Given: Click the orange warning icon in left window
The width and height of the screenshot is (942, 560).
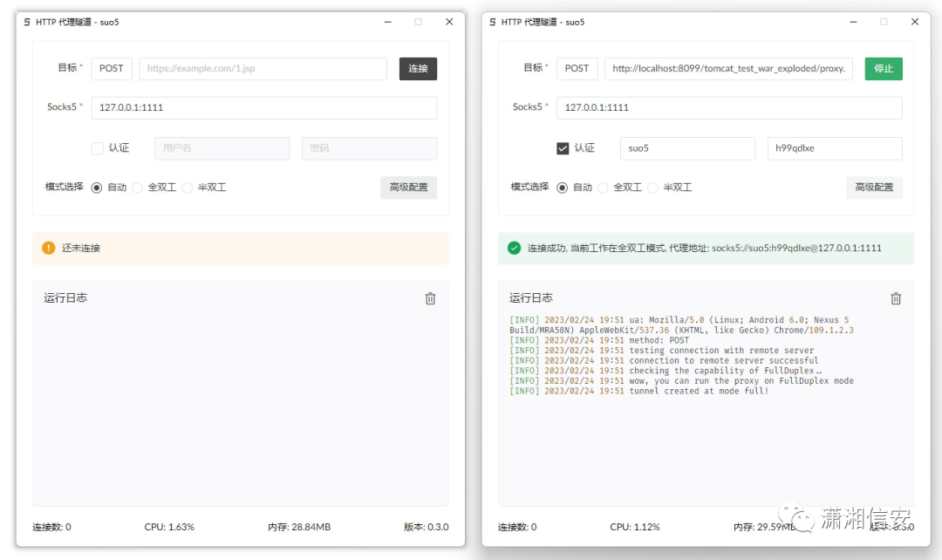Looking at the screenshot, I should [49, 248].
